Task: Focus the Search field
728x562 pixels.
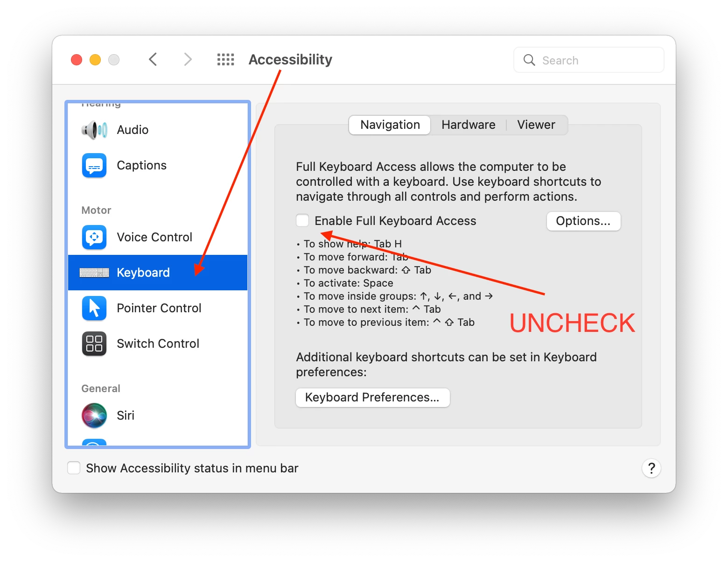Action: [x=589, y=60]
